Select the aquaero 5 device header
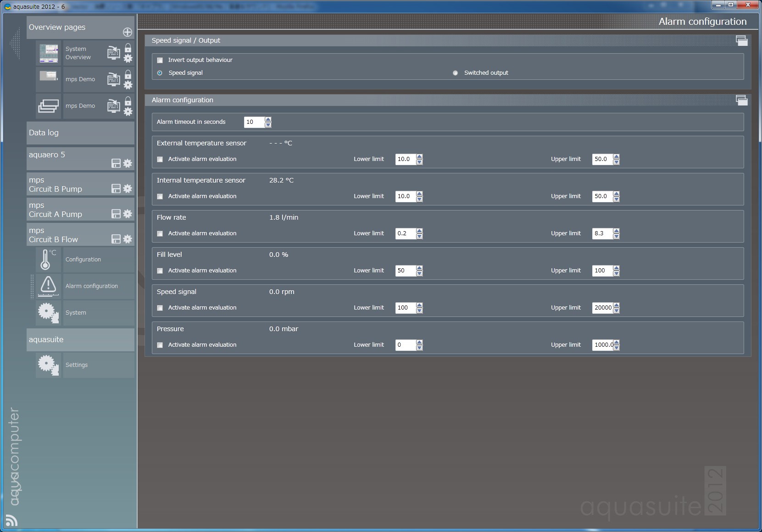Viewport: 762px width, 532px height. pos(80,159)
